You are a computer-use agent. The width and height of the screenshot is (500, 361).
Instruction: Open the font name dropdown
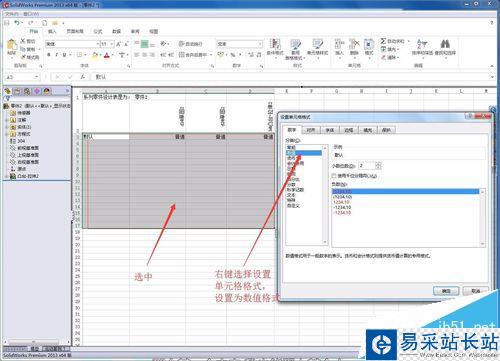coord(98,44)
